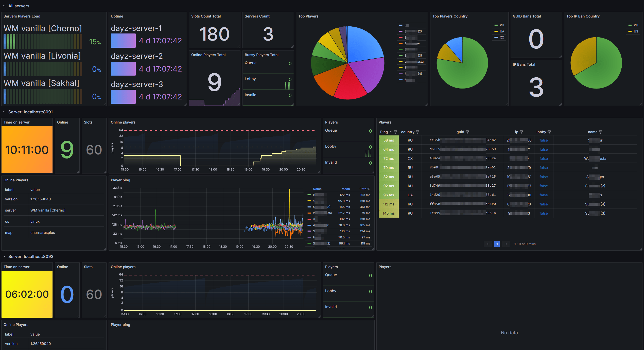Open the GUID Bans Total panel menu
644x350 pixels.
tap(527, 16)
